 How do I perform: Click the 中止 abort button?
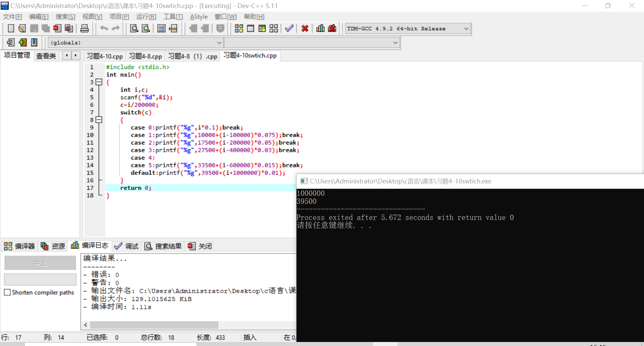pos(40,263)
